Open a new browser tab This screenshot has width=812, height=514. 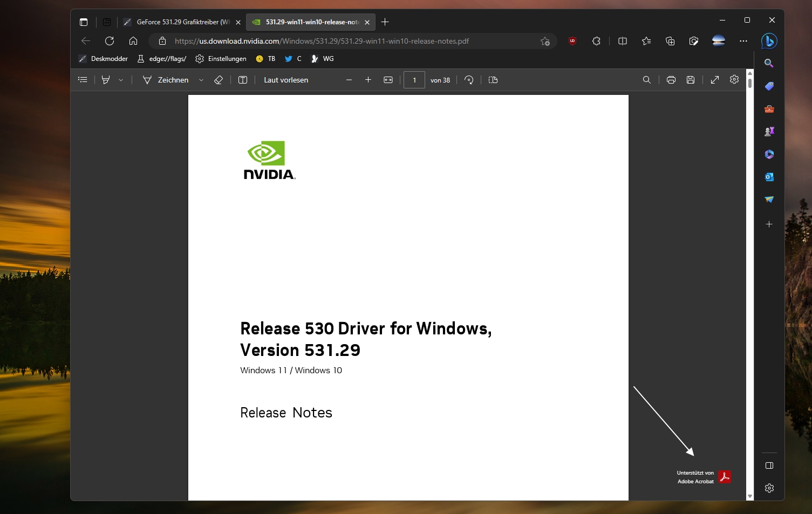(x=385, y=22)
